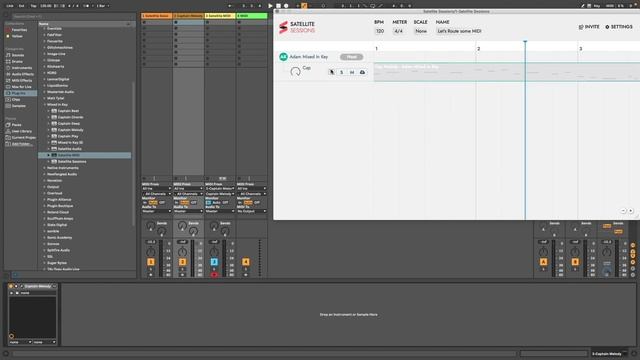Select the Satellite MIDI track header
This screenshot has height=360, width=640.
tap(220, 16)
